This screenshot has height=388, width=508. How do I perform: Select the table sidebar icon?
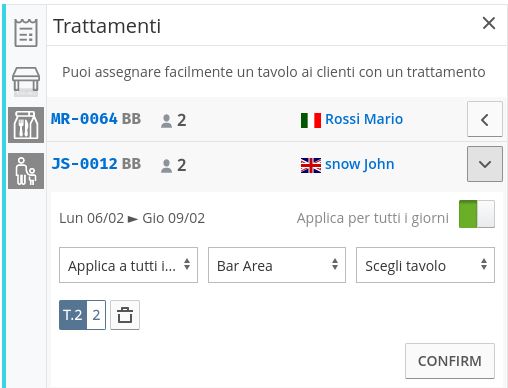pos(26,79)
